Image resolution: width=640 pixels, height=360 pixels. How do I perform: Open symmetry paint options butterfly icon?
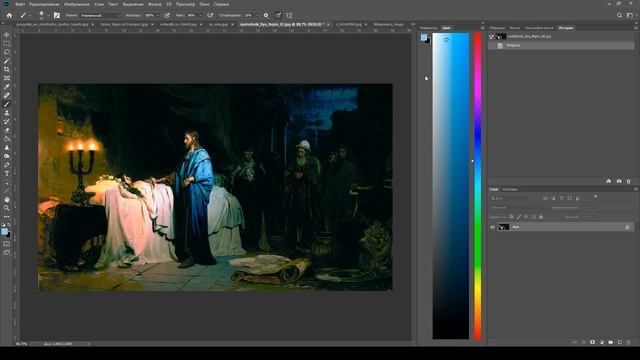[289, 16]
